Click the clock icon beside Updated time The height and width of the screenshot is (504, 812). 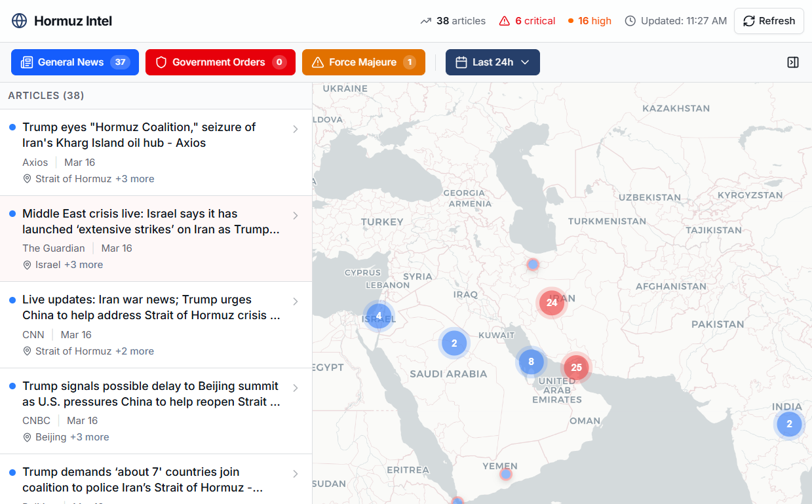point(630,21)
